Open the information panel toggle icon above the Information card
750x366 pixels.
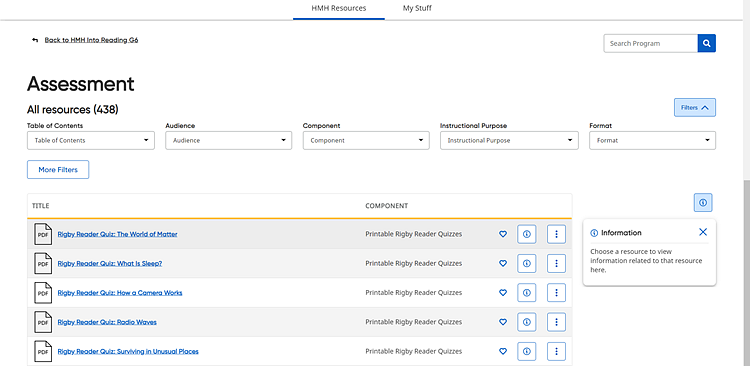[703, 202]
